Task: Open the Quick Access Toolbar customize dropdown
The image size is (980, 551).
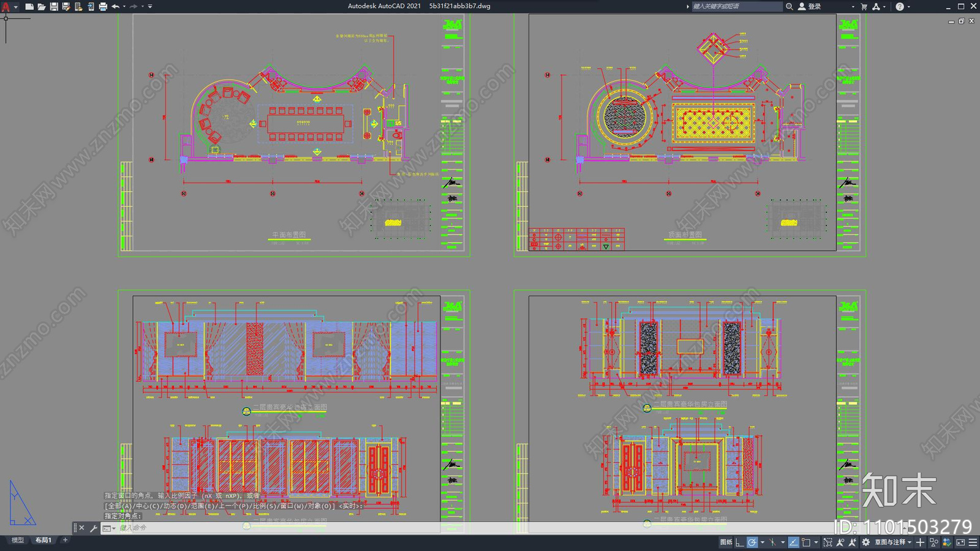Action: [x=150, y=6]
